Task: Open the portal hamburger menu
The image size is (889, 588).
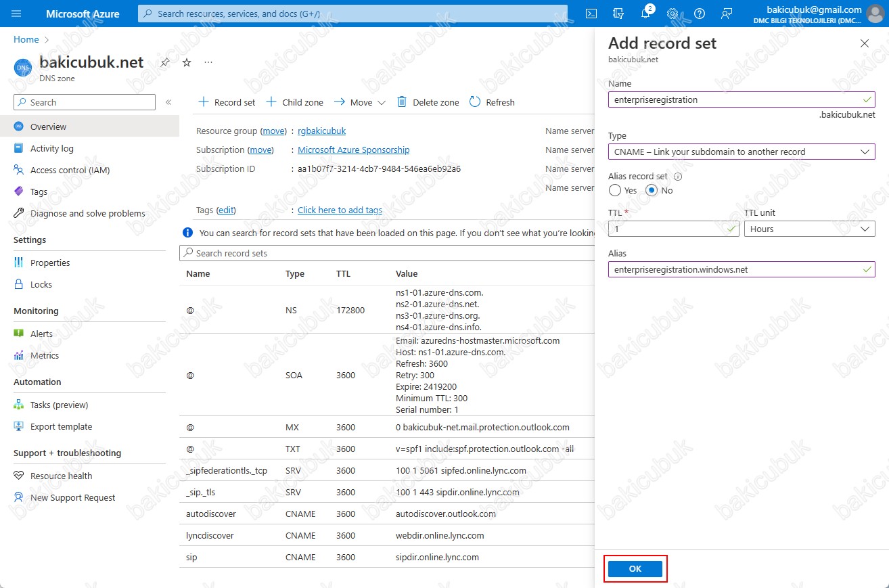Action: coord(17,14)
